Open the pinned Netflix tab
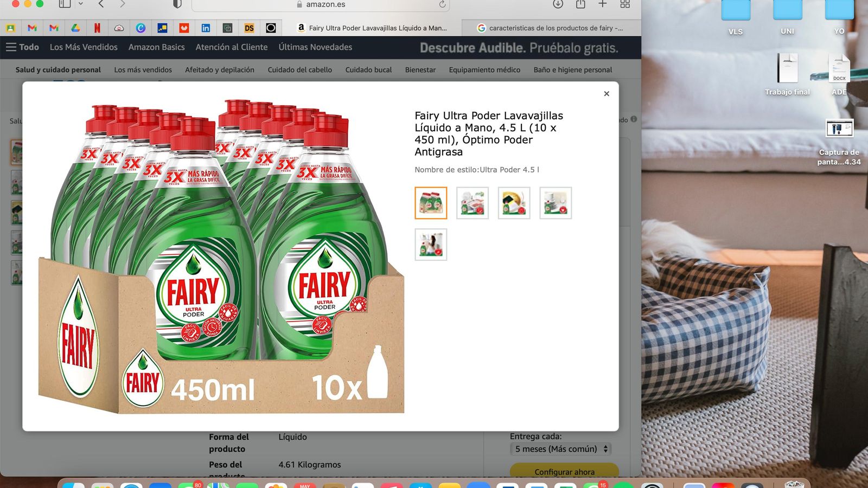Screen dimensions: 868x488 click(x=97, y=28)
